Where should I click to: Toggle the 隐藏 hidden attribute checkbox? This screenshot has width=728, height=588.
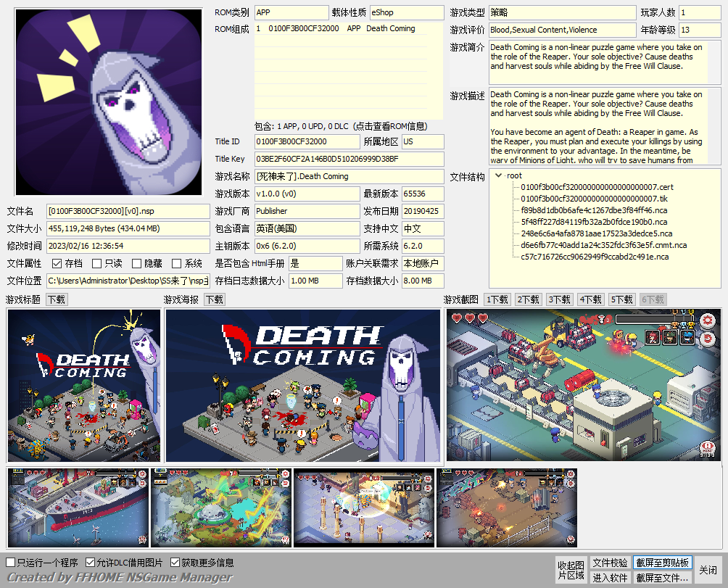[x=136, y=264]
